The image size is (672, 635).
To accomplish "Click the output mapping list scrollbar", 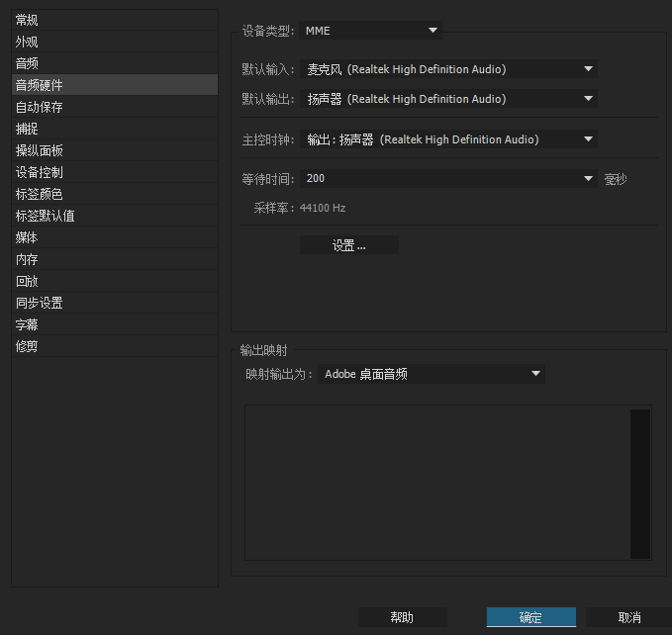I will [x=640, y=485].
